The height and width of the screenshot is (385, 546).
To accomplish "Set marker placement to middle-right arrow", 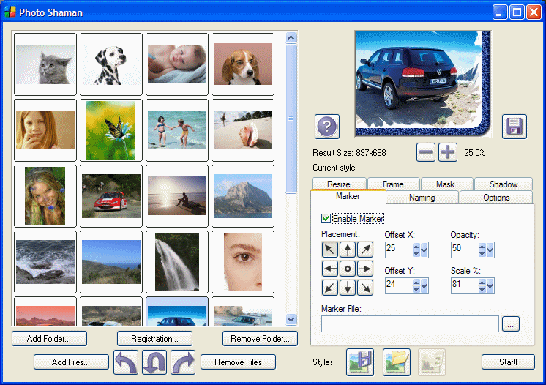I will point(365,269).
